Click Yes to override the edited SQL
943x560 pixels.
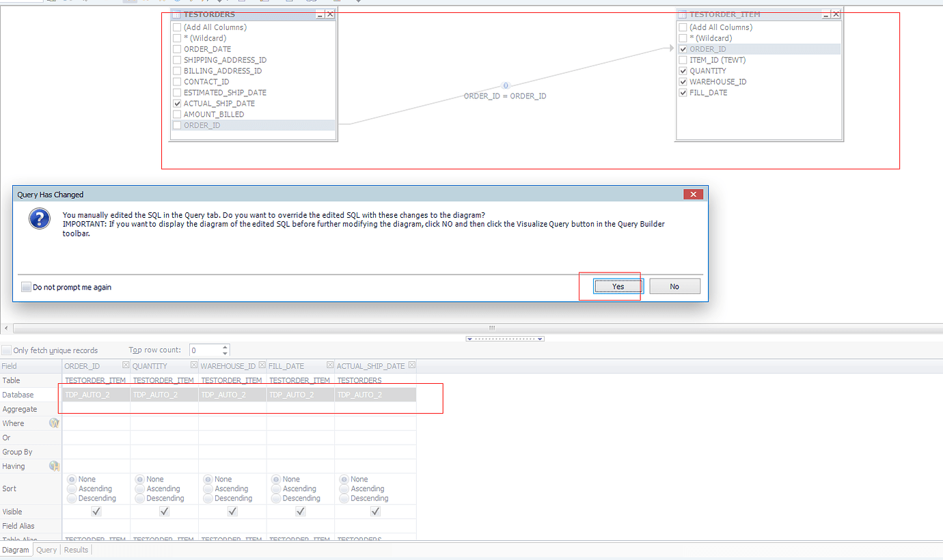(618, 286)
